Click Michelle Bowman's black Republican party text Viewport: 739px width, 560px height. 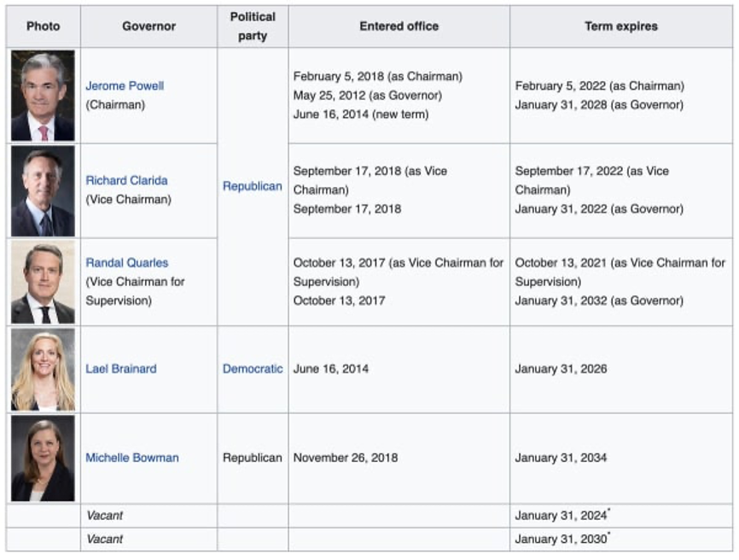click(252, 458)
